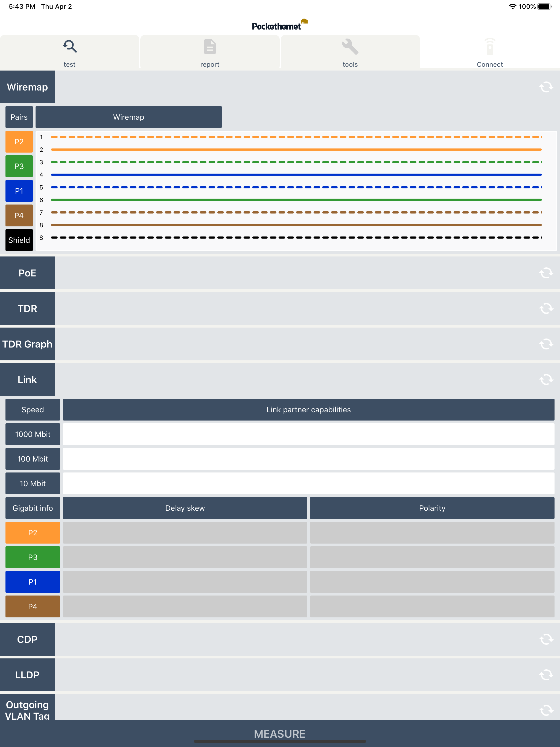
Task: Select the black Shield swatch
Action: click(x=19, y=240)
